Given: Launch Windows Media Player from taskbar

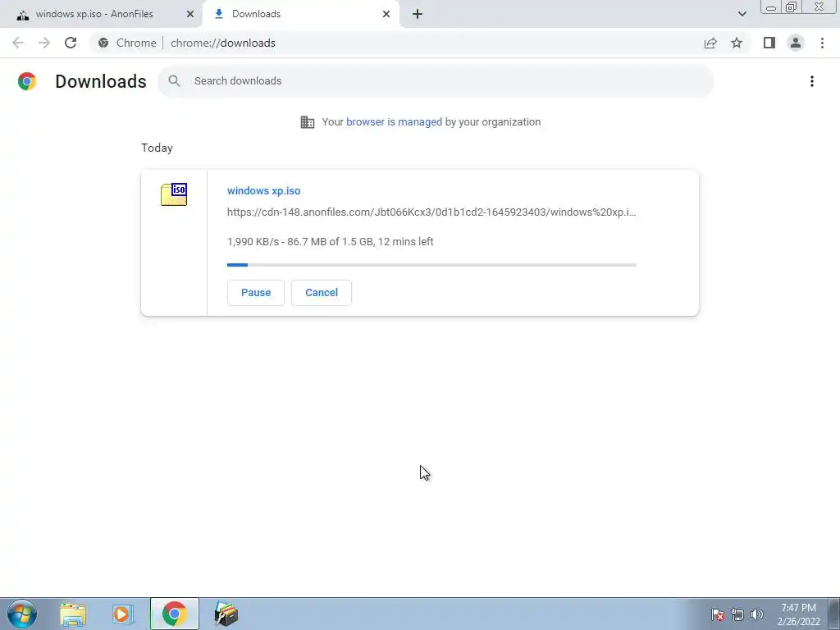Looking at the screenshot, I should 123,614.
